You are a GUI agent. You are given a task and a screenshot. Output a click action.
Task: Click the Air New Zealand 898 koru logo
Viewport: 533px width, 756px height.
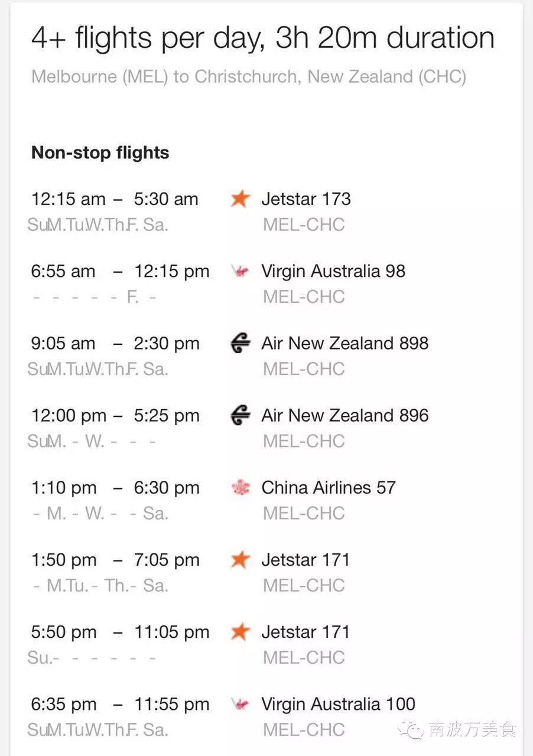tap(240, 343)
